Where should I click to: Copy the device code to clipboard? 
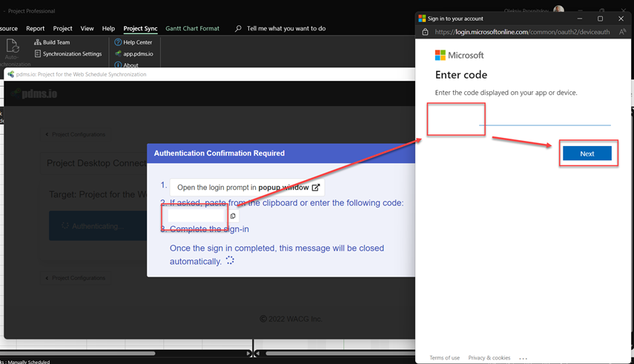[x=233, y=216]
